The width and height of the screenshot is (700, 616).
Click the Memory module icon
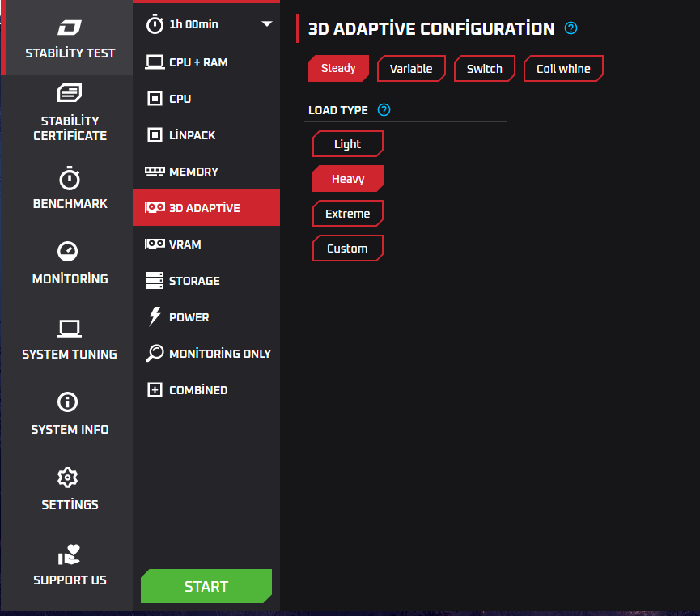(155, 171)
